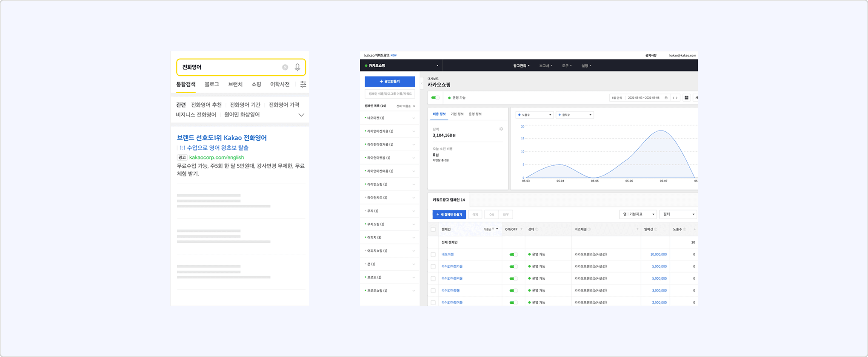The height and width of the screenshot is (357, 868).
Task: Select all campaigns with the header checkbox
Action: pos(433,229)
